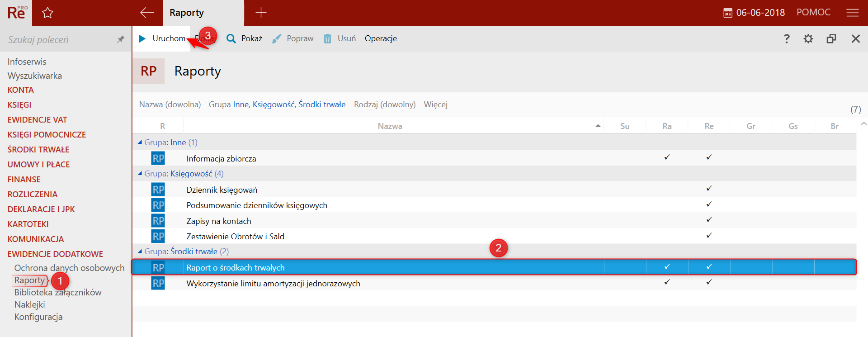Click the question mark help icon
This screenshot has width=868, height=337.
[x=787, y=39]
